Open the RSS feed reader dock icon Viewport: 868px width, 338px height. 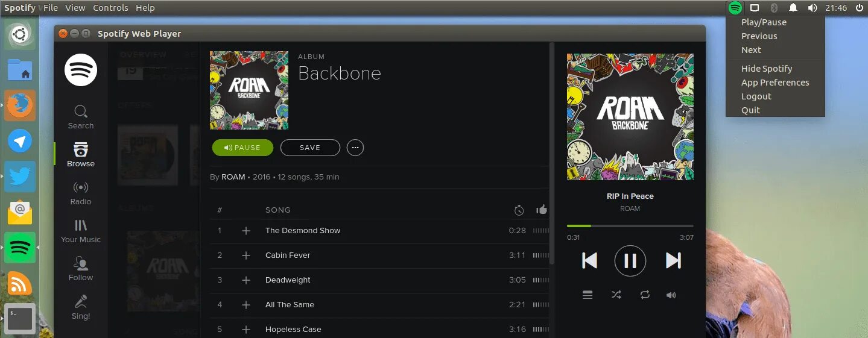click(20, 283)
